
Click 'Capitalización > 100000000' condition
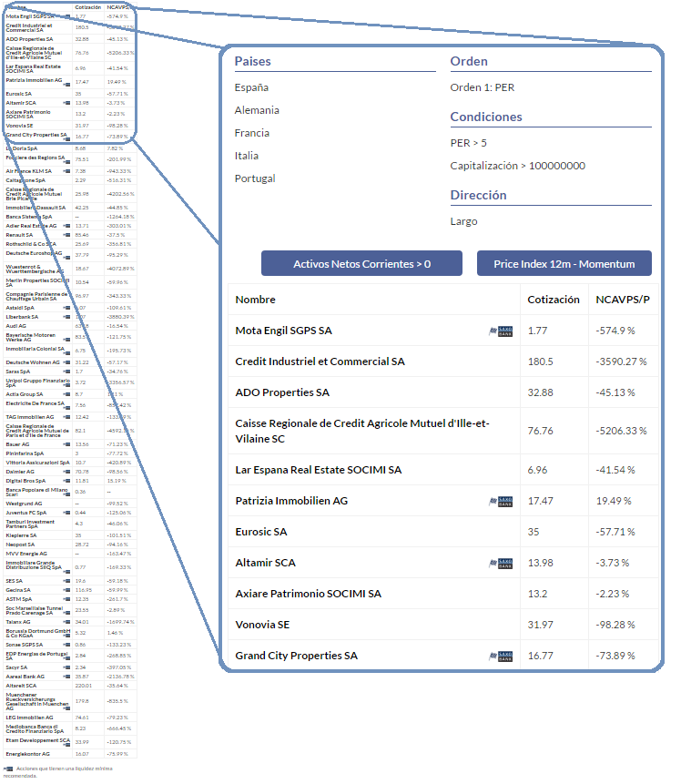point(517,166)
